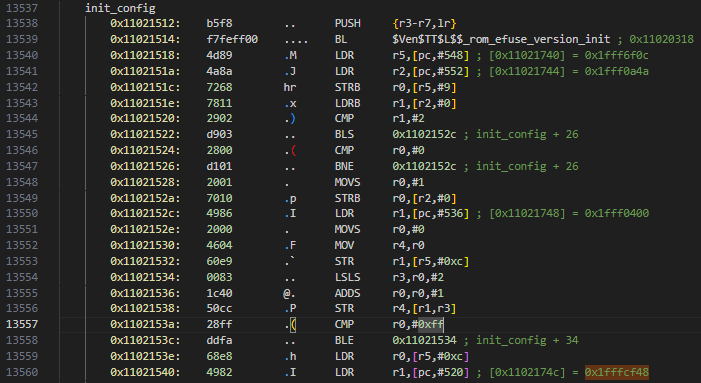Viewport: 701px width, 383px height.
Task: Select line number 13545
Action: point(22,135)
